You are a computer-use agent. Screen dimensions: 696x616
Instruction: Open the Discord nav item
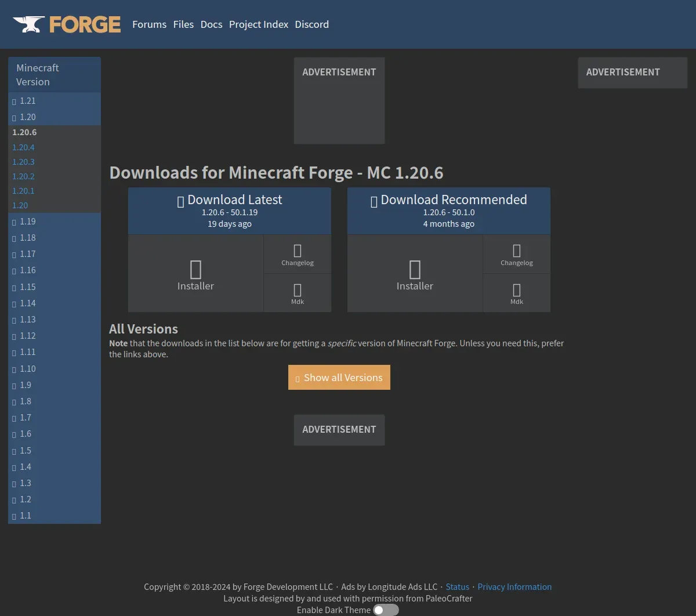pyautogui.click(x=311, y=24)
